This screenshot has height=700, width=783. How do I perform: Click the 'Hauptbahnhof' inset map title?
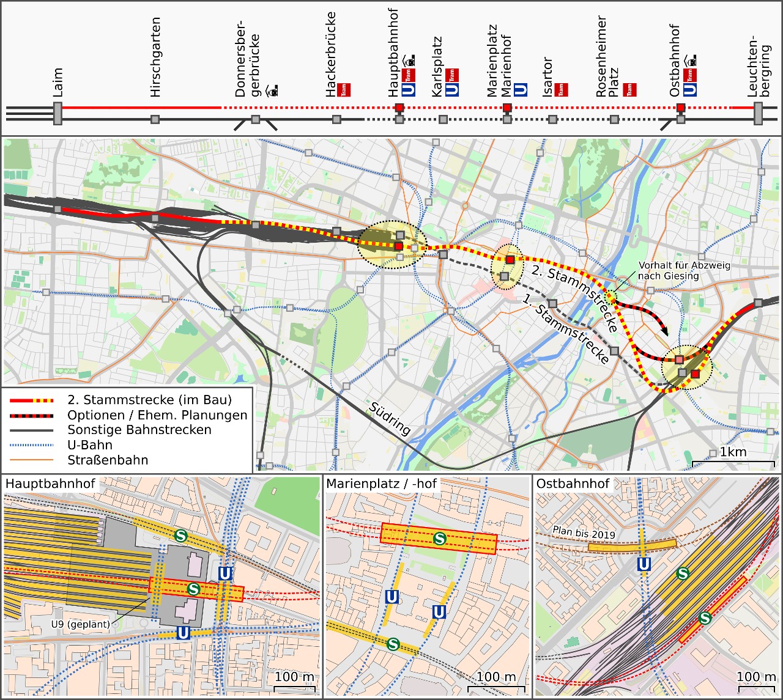click(x=50, y=484)
